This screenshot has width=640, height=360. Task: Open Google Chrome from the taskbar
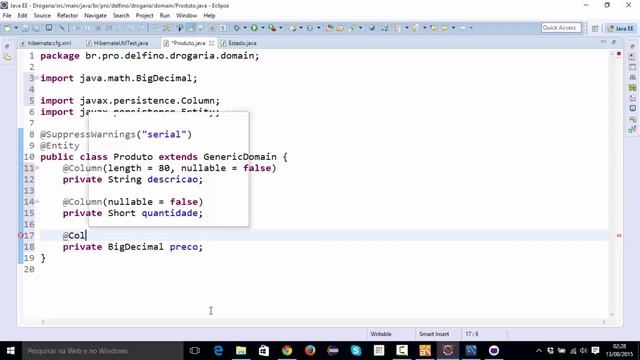click(x=287, y=351)
